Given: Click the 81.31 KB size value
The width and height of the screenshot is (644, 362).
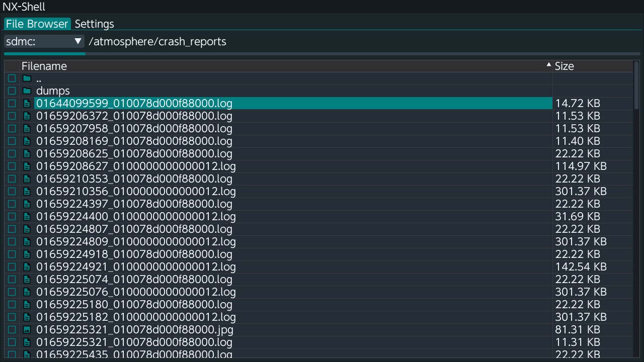Looking at the screenshot, I should coord(578,330).
